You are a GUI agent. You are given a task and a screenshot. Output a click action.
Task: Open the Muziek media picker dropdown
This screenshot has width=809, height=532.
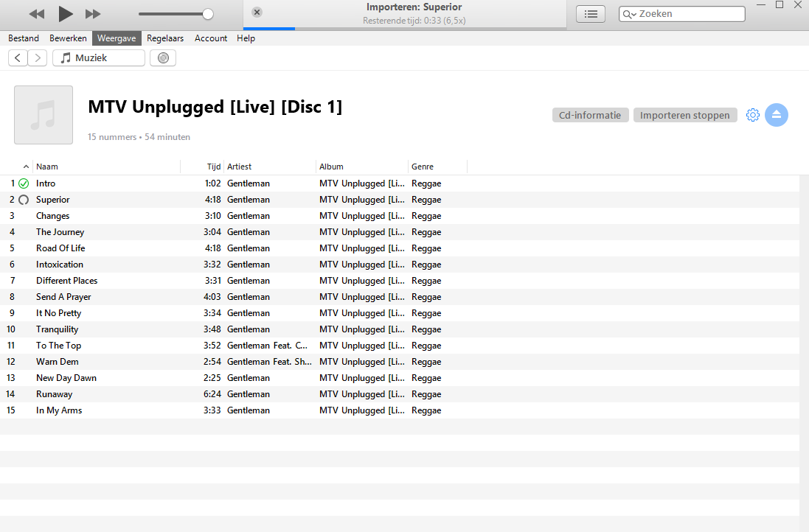(99, 57)
